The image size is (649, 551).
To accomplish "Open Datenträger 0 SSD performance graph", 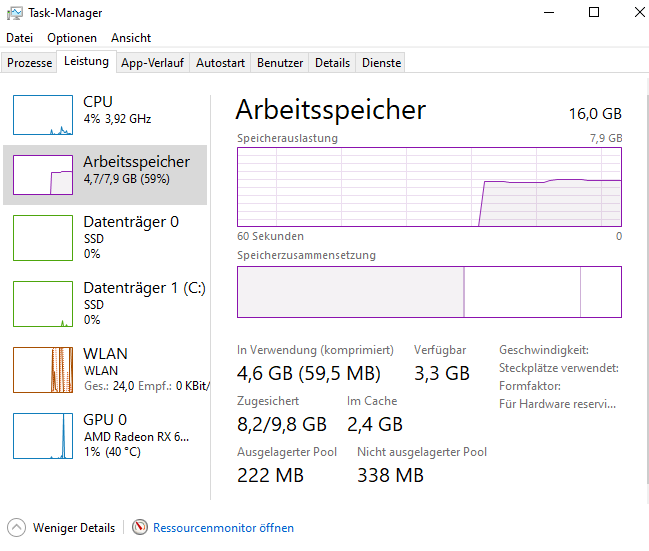I will point(43,238).
